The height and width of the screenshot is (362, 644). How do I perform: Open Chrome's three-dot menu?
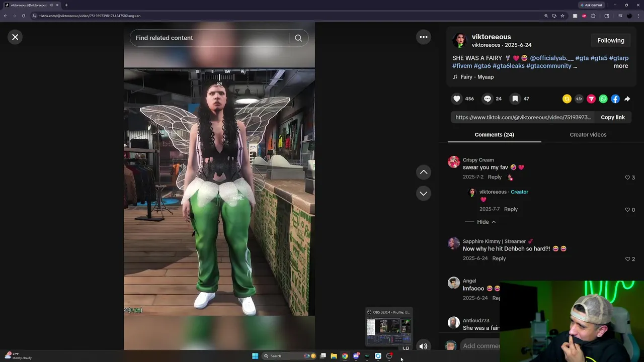point(638,16)
